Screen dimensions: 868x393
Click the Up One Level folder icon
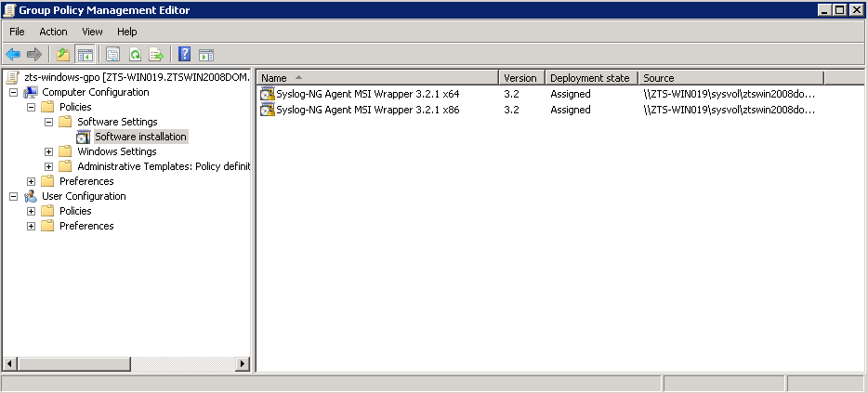[64, 54]
